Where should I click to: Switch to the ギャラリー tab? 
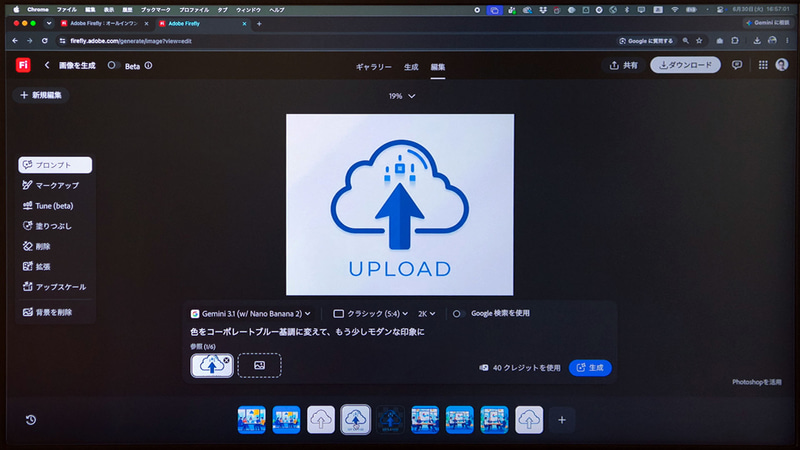click(373, 67)
